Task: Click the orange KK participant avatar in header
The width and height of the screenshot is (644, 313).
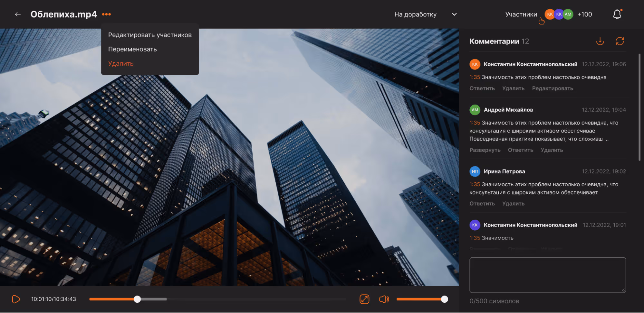Action: 550,14
